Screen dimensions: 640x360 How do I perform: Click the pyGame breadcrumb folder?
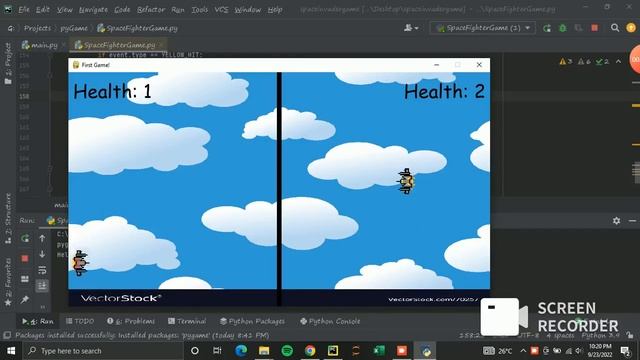coord(74,28)
